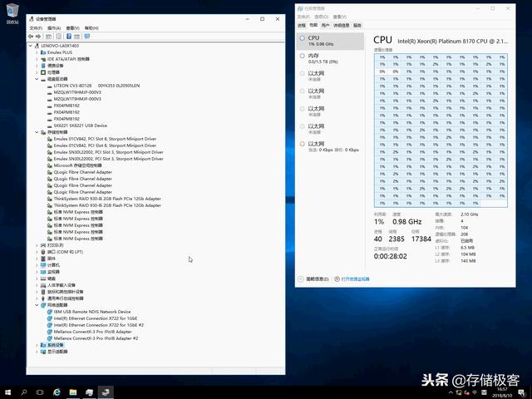532x399 pixels.
Task: Select the print queues (打印队列) category
Action: pyautogui.click(x=56, y=245)
